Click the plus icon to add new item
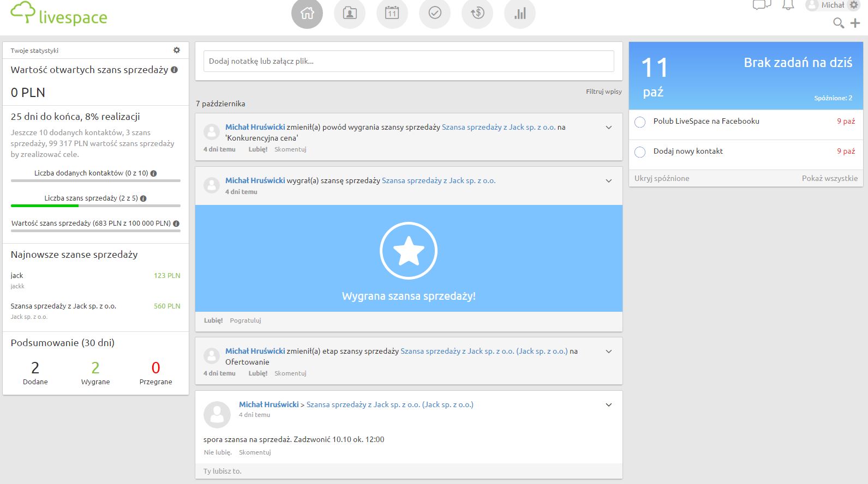This screenshot has height=484, width=868. tap(855, 23)
